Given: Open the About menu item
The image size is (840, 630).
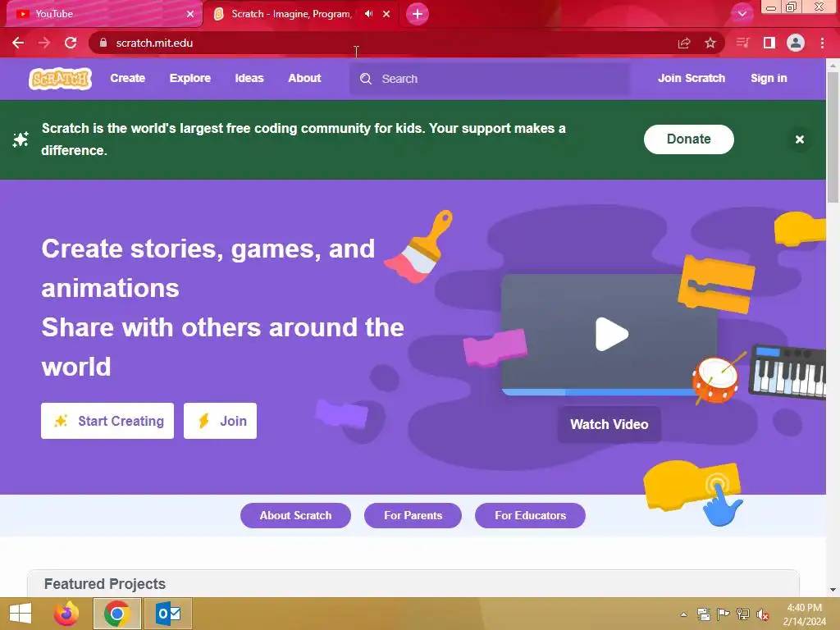Looking at the screenshot, I should pos(304,78).
